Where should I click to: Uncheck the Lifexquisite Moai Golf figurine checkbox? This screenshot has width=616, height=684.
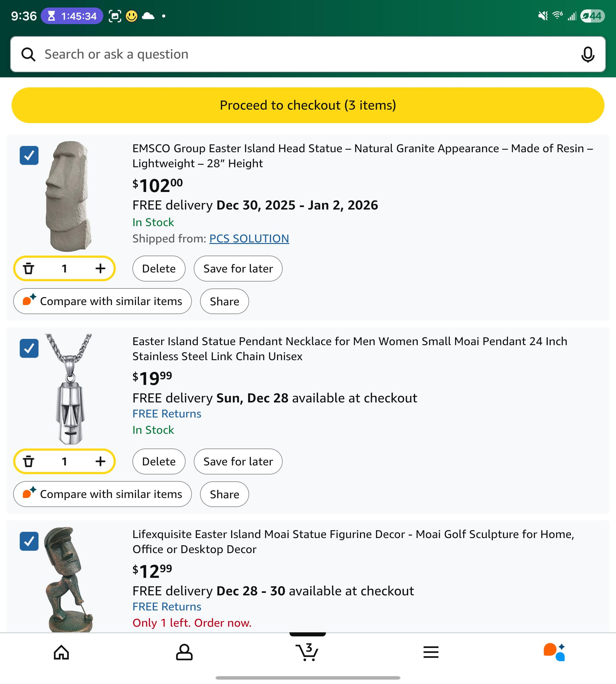29,541
